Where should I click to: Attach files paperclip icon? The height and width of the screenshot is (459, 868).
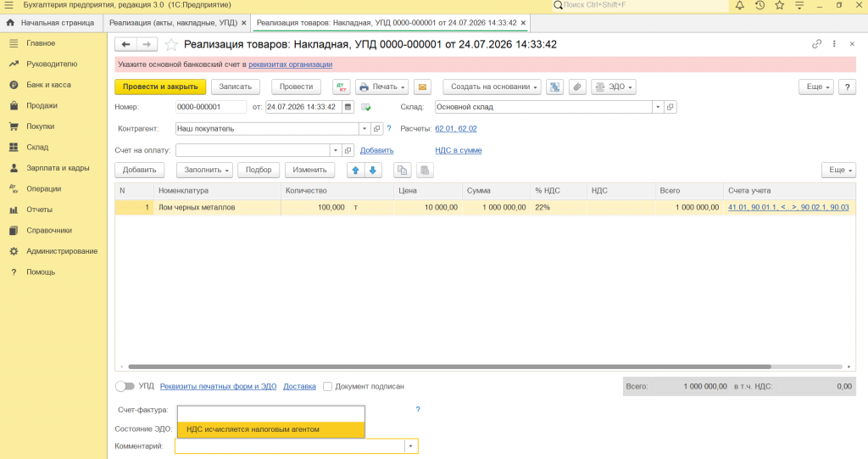(577, 87)
